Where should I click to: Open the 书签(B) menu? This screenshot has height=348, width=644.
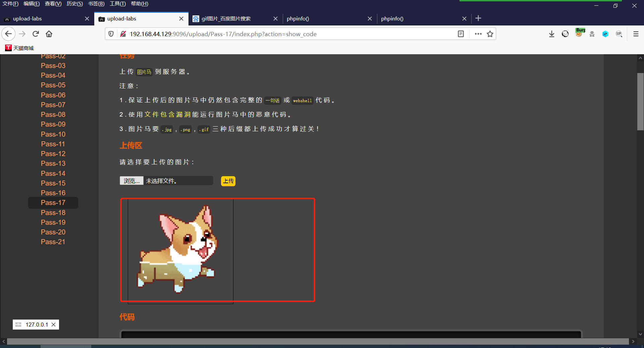[x=96, y=4]
